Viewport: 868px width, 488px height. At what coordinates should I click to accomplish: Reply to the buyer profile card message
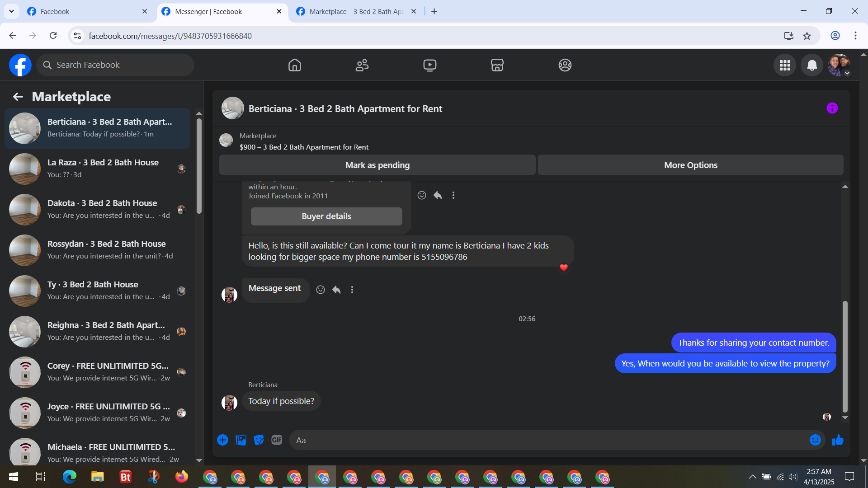point(438,195)
